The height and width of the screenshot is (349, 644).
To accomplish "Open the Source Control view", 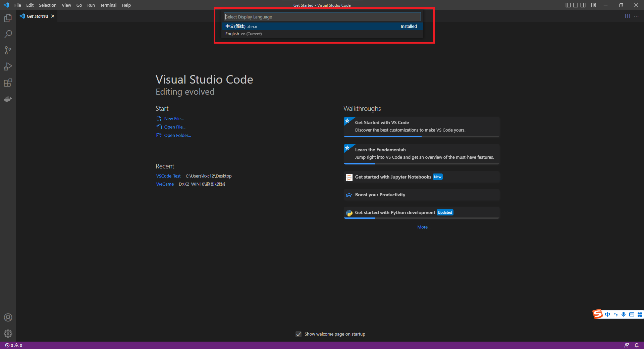I will (x=8, y=50).
